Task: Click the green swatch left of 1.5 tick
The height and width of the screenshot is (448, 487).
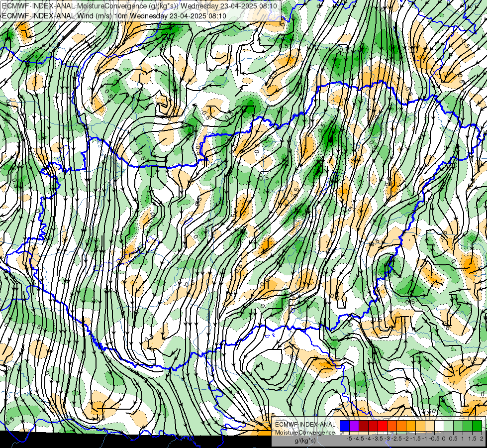Action: tap(468, 426)
